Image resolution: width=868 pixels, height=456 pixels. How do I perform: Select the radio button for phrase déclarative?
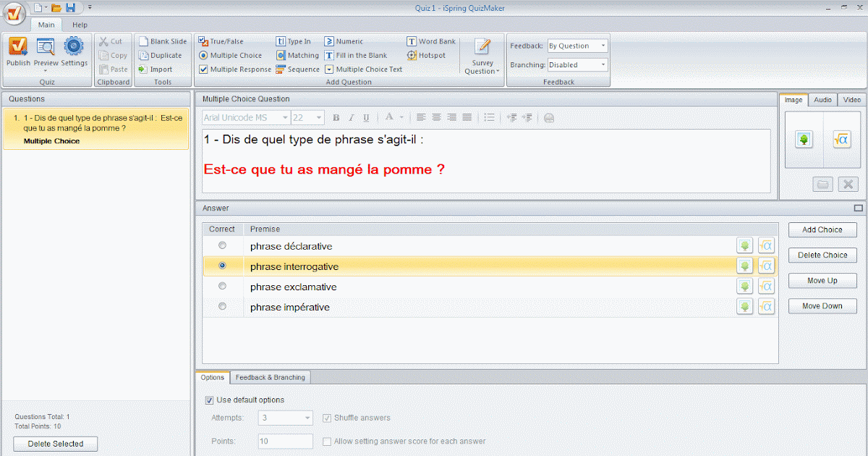pos(223,245)
